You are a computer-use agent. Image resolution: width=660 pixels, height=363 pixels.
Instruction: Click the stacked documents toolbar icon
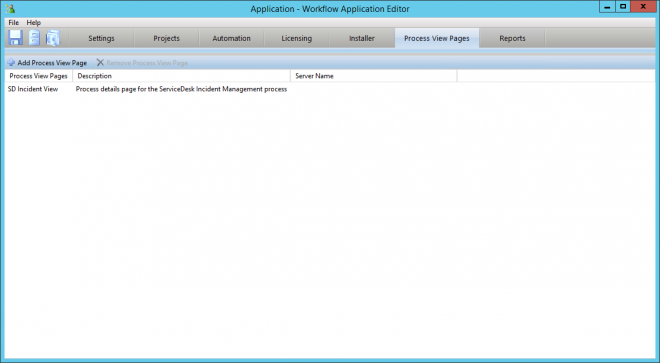(x=53, y=38)
